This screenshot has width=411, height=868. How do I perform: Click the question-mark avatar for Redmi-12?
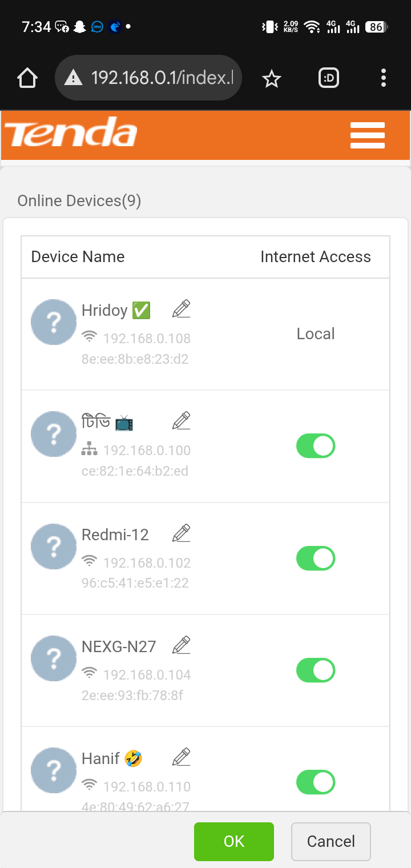tap(54, 546)
